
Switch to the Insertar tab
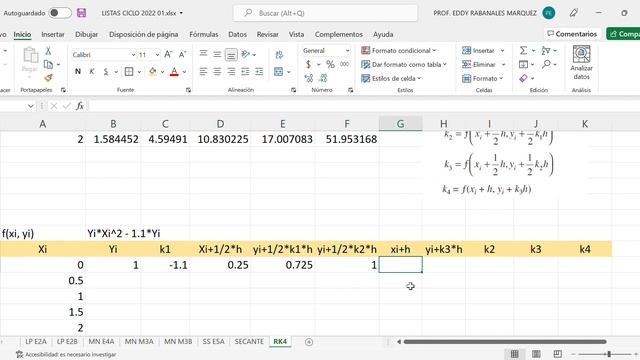(53, 35)
